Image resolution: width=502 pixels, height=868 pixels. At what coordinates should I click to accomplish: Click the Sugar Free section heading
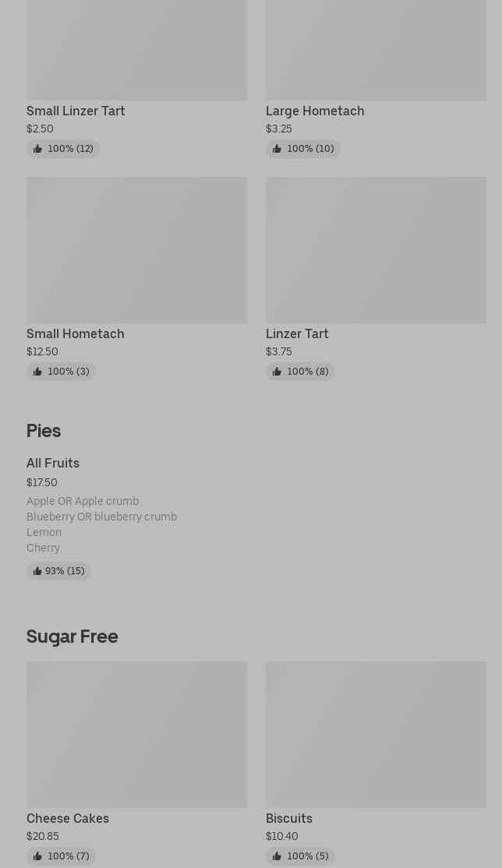click(x=72, y=637)
